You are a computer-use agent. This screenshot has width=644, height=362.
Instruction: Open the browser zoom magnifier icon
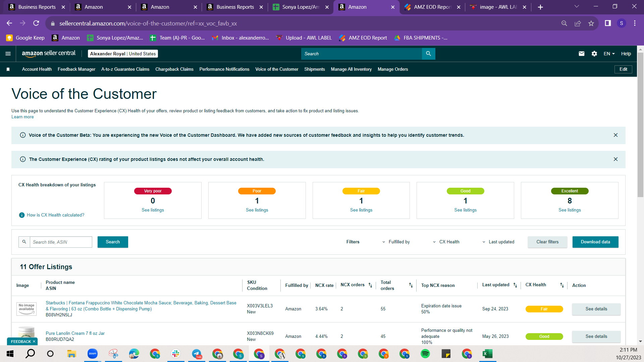tap(564, 23)
